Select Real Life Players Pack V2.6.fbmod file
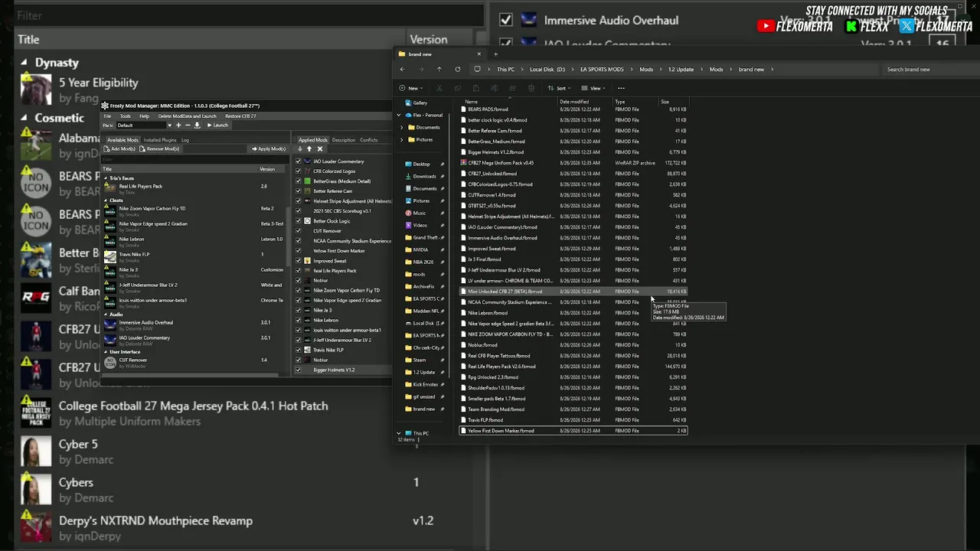Viewport: 980px width, 551px height. pyautogui.click(x=573, y=367)
